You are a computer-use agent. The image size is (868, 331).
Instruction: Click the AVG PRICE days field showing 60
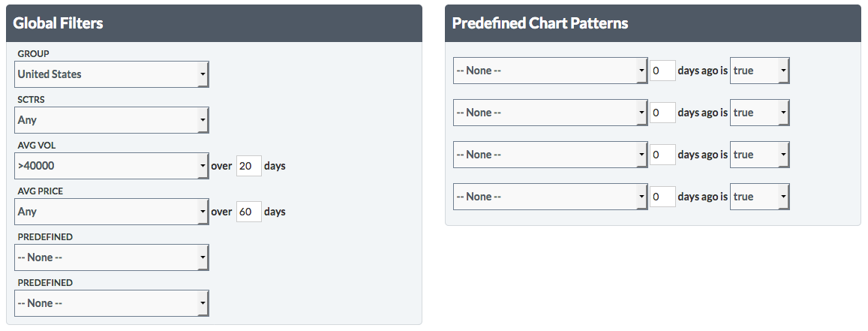pos(248,212)
